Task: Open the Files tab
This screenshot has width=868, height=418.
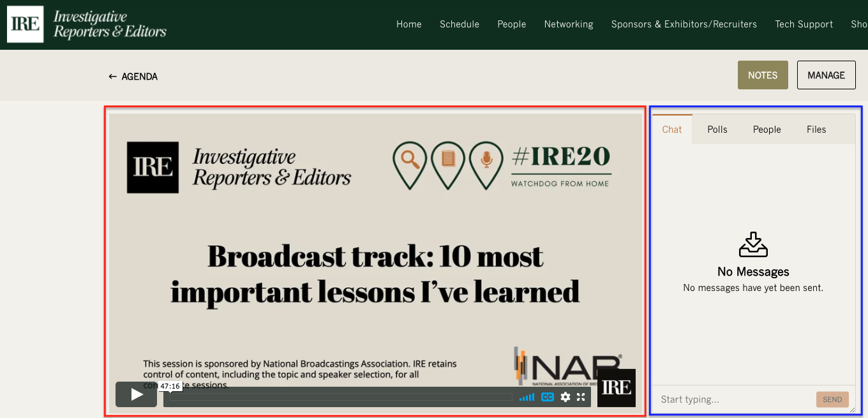Action: pyautogui.click(x=816, y=130)
